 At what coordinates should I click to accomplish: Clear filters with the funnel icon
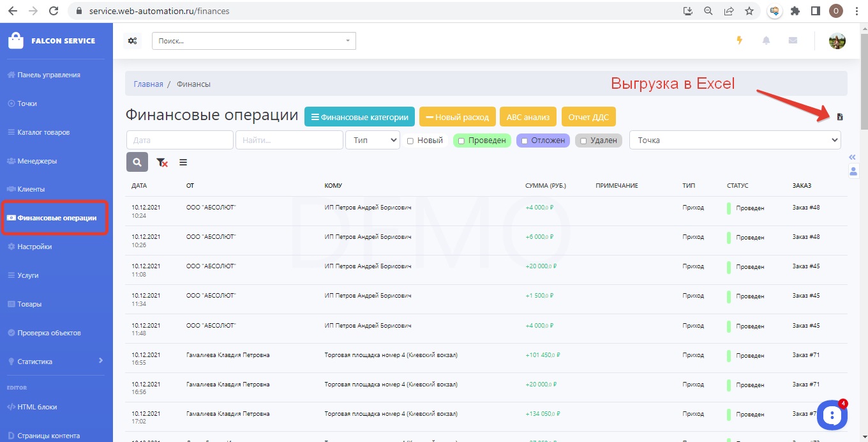click(x=162, y=163)
